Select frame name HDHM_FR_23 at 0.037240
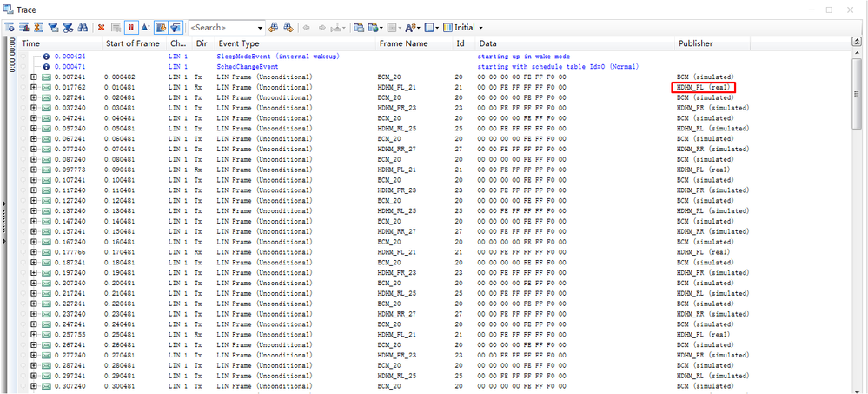Viewport: 868px width, 394px height. click(396, 108)
